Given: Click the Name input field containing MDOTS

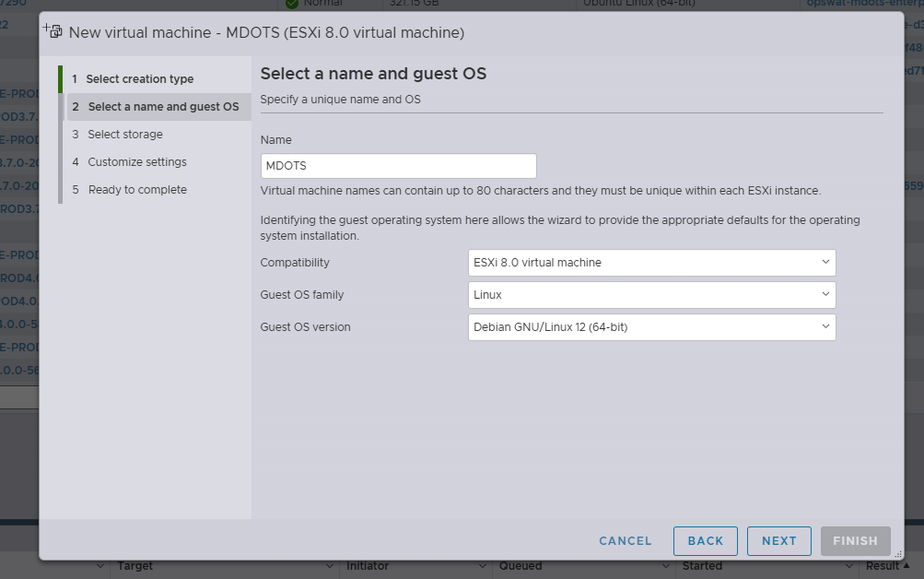Looking at the screenshot, I should (x=398, y=166).
